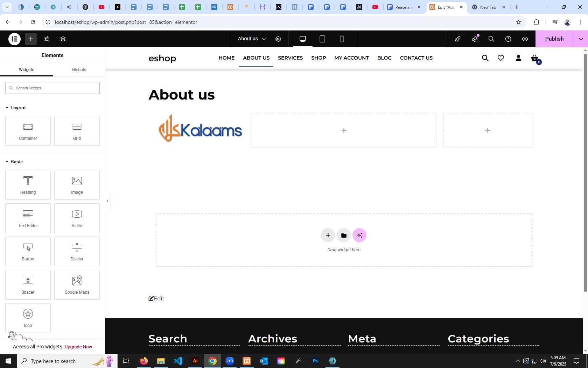Screen dimensions: 588x368
Task: Click the Edit page link
Action: (x=156, y=299)
